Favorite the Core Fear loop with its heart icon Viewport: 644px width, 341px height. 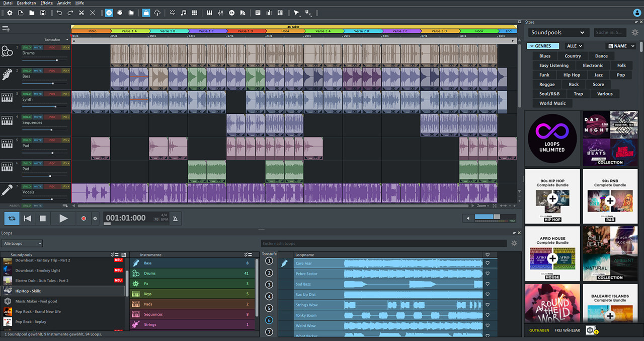(487, 262)
